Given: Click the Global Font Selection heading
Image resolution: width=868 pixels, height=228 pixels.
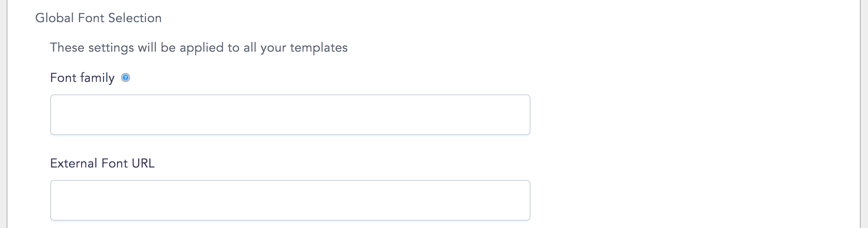Looking at the screenshot, I should tap(98, 18).
